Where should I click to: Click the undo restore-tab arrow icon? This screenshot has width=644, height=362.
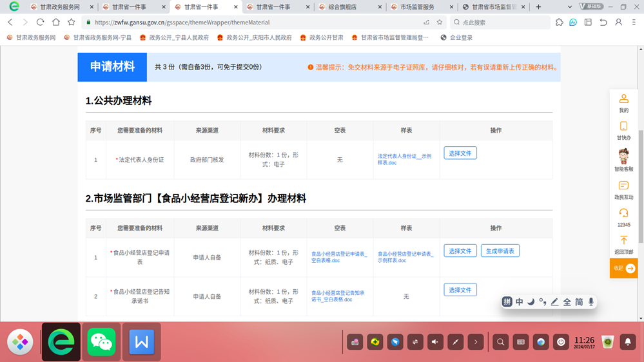(603, 22)
